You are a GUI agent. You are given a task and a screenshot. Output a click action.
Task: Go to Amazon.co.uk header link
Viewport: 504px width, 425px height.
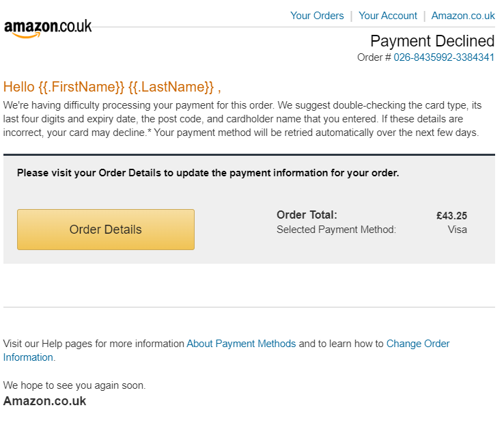coord(463,16)
